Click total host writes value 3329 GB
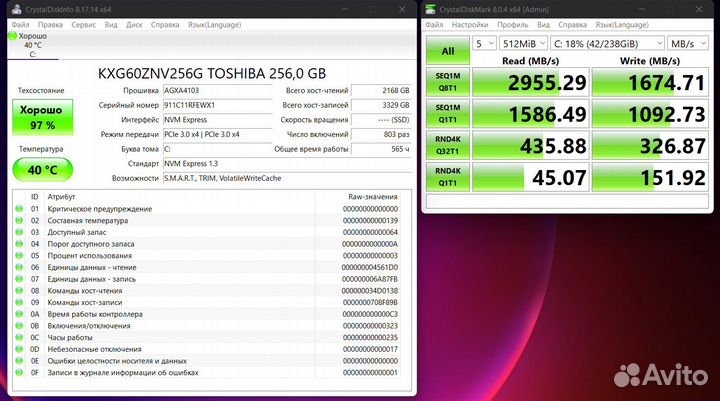Screen dimensions: 720x401 coord(381,105)
